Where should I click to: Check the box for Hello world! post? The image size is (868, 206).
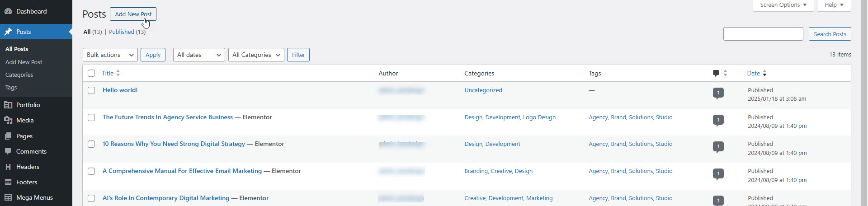tap(91, 90)
